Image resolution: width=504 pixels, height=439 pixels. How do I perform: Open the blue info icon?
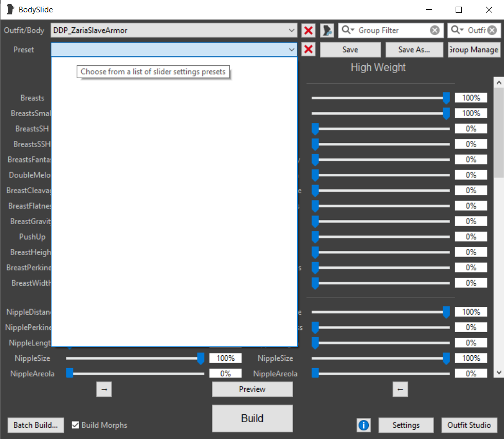click(364, 425)
